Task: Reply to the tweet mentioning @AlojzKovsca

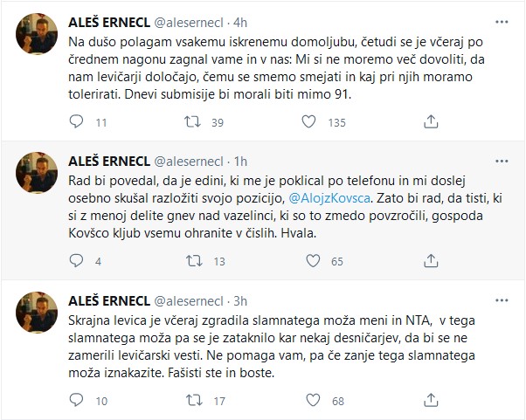Action: click(75, 260)
